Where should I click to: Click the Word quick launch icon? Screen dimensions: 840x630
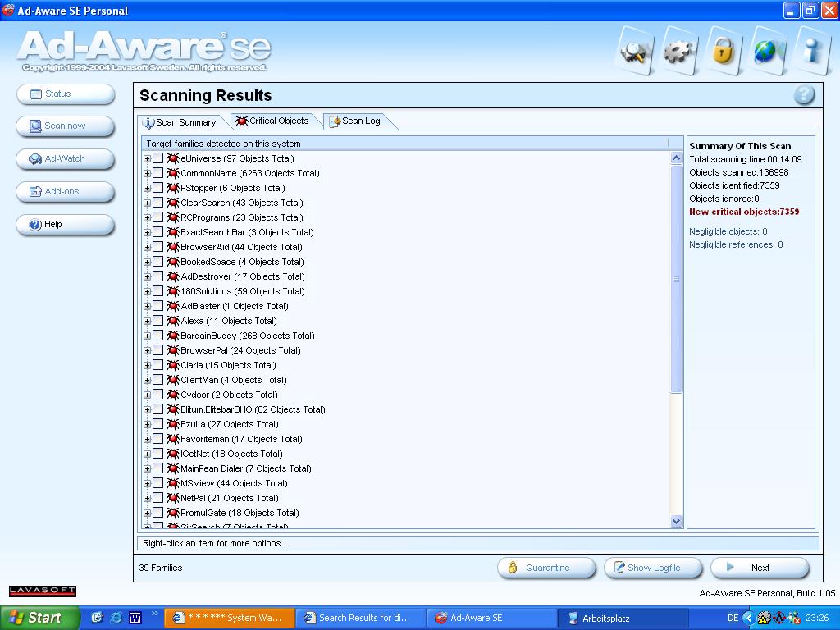tap(135, 618)
